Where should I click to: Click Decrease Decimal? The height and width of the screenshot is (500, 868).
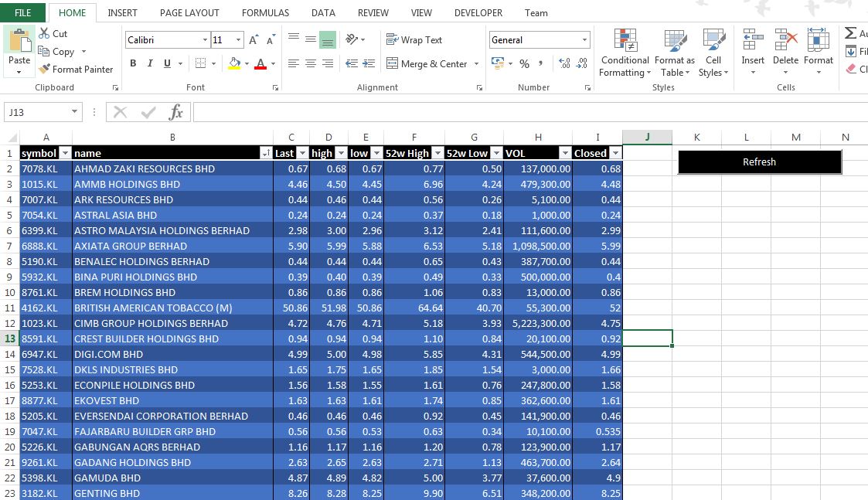click(581, 63)
